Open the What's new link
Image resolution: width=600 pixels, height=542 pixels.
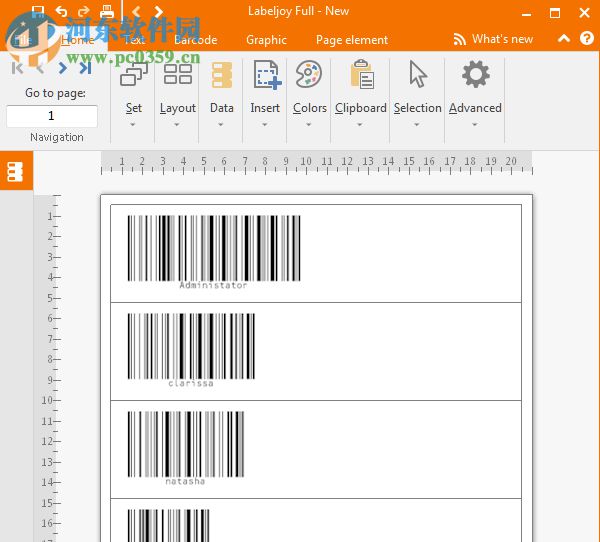502,39
